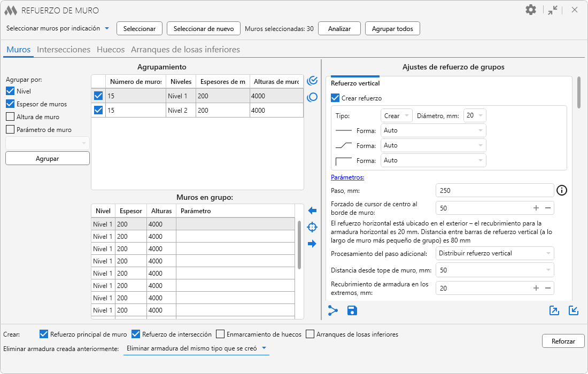Uncheck Refuerzo de intersección option
Image resolution: width=588 pixels, height=374 pixels.
coord(136,334)
